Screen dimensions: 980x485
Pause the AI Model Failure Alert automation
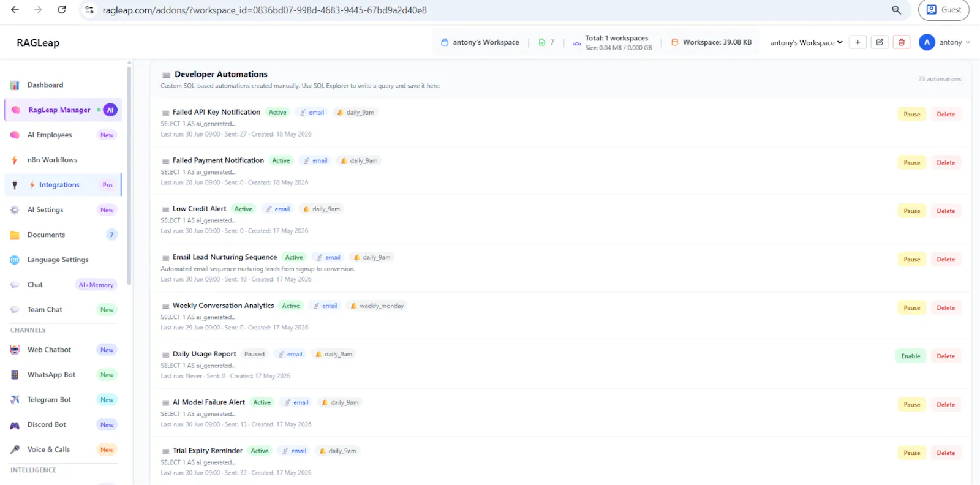click(911, 405)
